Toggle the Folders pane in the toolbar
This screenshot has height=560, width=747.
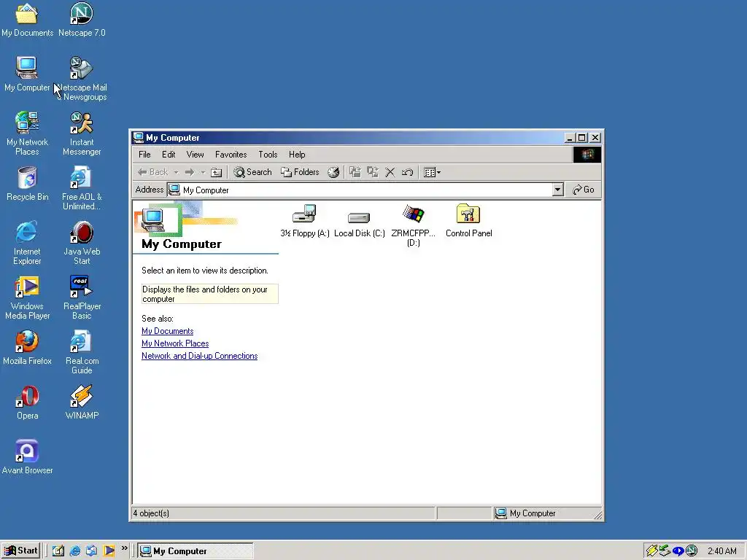300,172
